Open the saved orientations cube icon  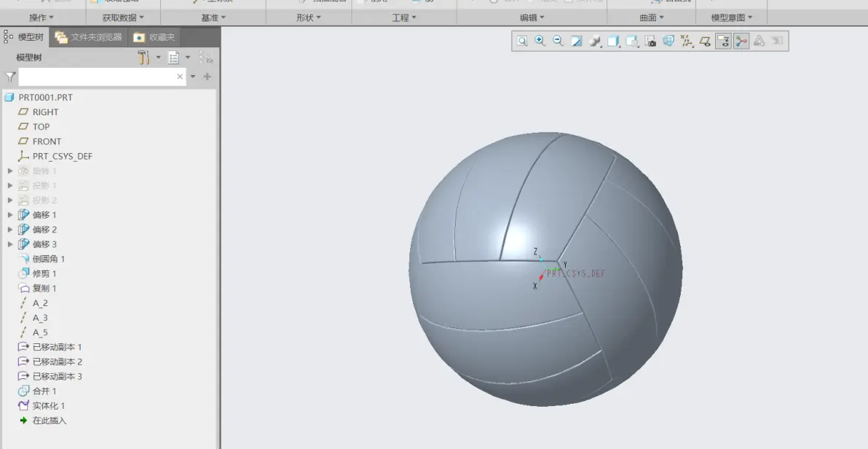point(613,41)
